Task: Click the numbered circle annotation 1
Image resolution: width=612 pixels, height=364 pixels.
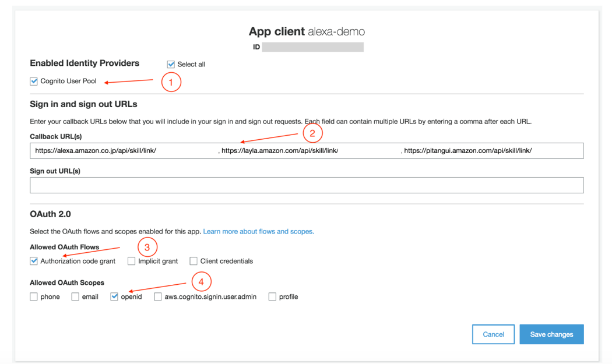Action: point(171,82)
